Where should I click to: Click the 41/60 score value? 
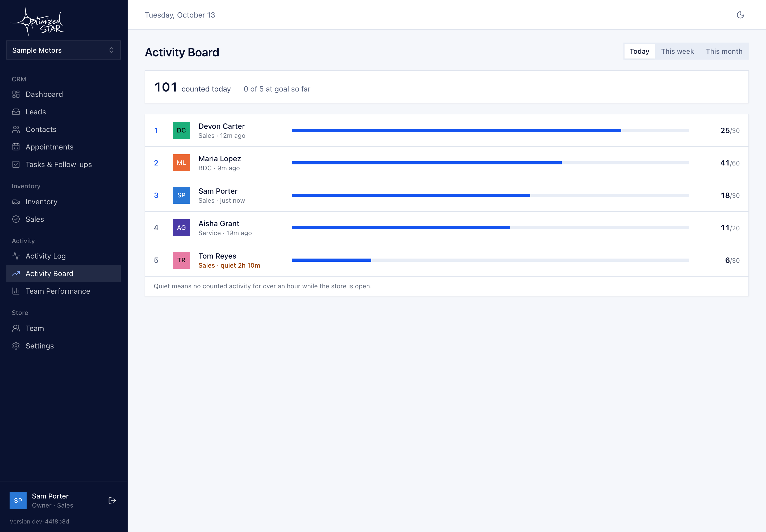point(730,163)
